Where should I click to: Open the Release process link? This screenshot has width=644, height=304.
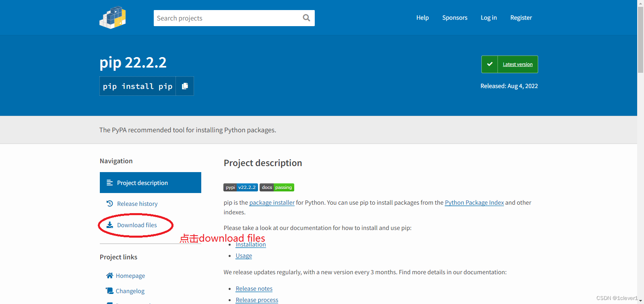pyautogui.click(x=257, y=300)
